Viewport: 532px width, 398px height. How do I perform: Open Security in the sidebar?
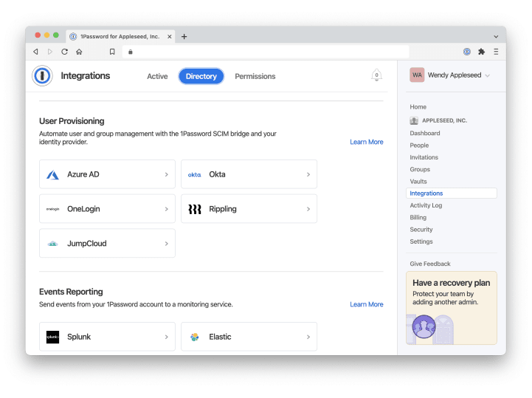click(x=421, y=230)
